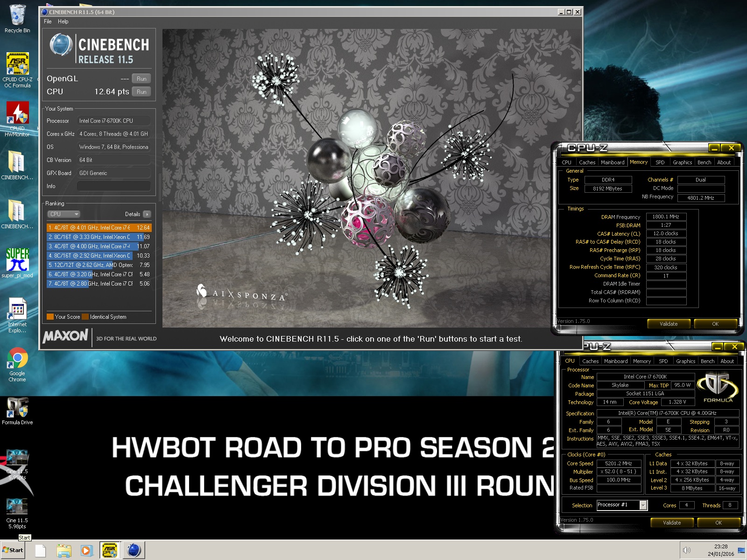Image resolution: width=747 pixels, height=560 pixels.
Task: Open the File menu in Cinebench
Action: (x=48, y=21)
